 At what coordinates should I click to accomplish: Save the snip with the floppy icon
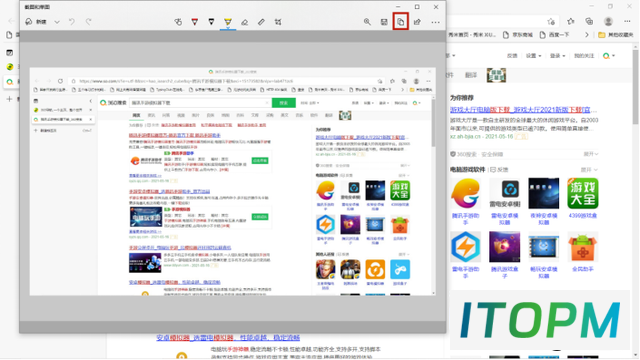(384, 22)
